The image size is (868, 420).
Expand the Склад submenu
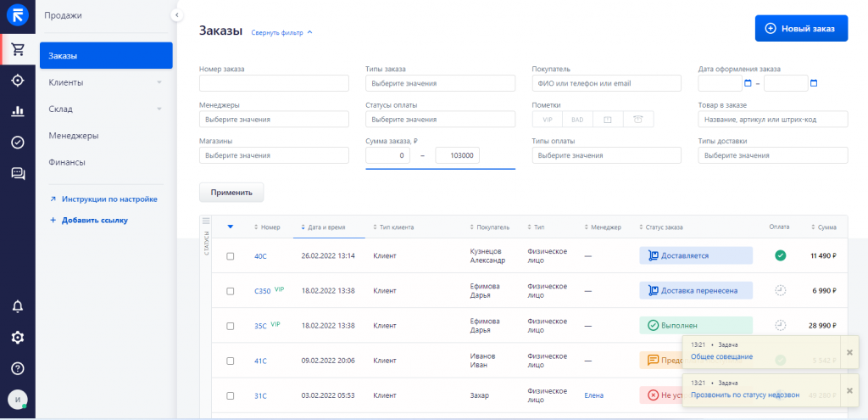tap(159, 109)
